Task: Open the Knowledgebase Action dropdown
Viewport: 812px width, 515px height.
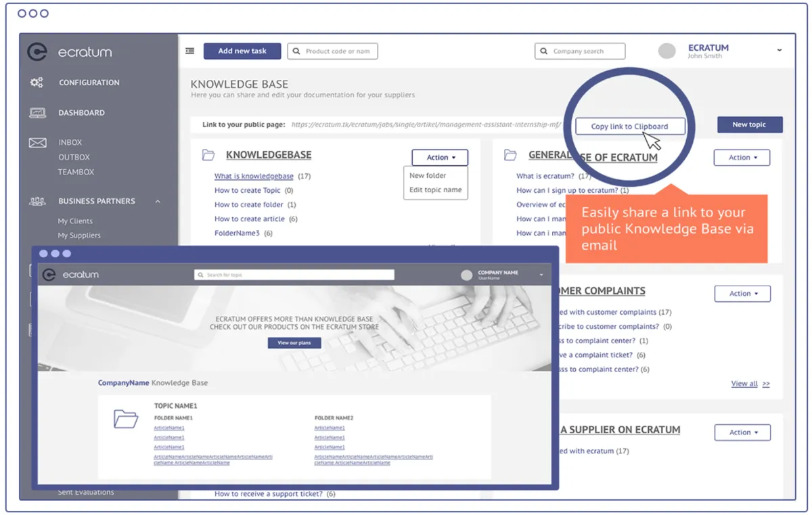Action: [440, 158]
